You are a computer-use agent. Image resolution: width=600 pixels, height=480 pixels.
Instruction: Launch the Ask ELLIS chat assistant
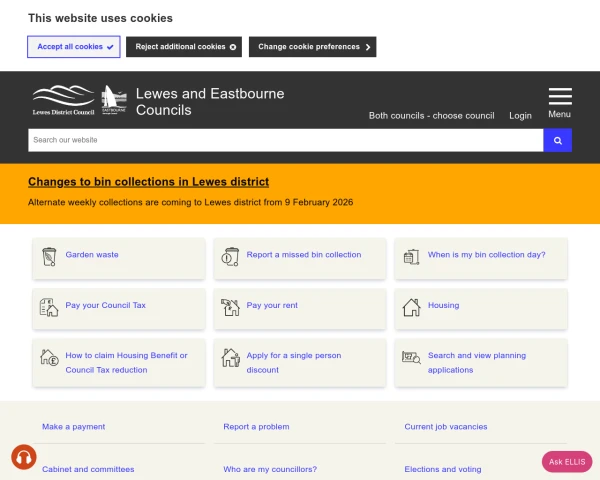[x=567, y=461]
